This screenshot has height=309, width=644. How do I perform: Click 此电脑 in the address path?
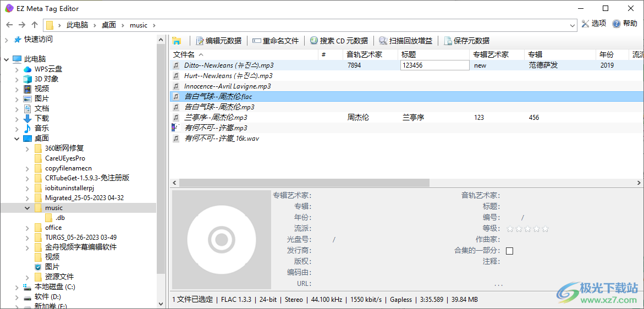point(78,25)
